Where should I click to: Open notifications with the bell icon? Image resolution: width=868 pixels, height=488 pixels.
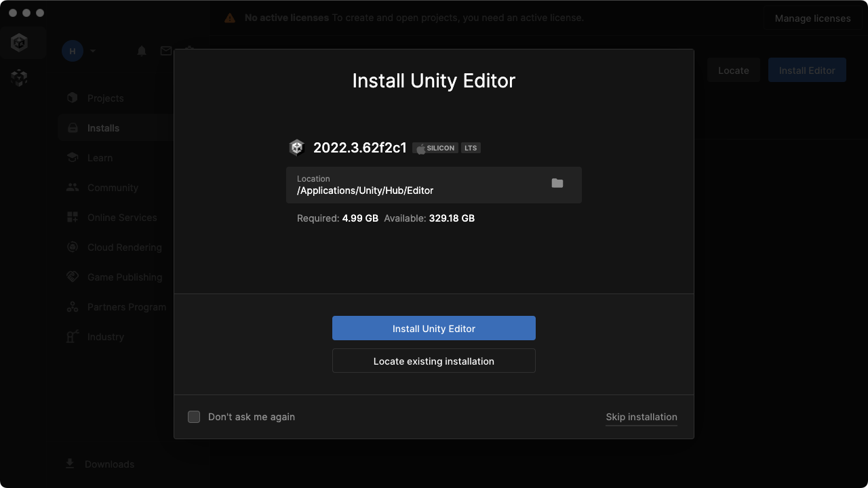tap(142, 51)
